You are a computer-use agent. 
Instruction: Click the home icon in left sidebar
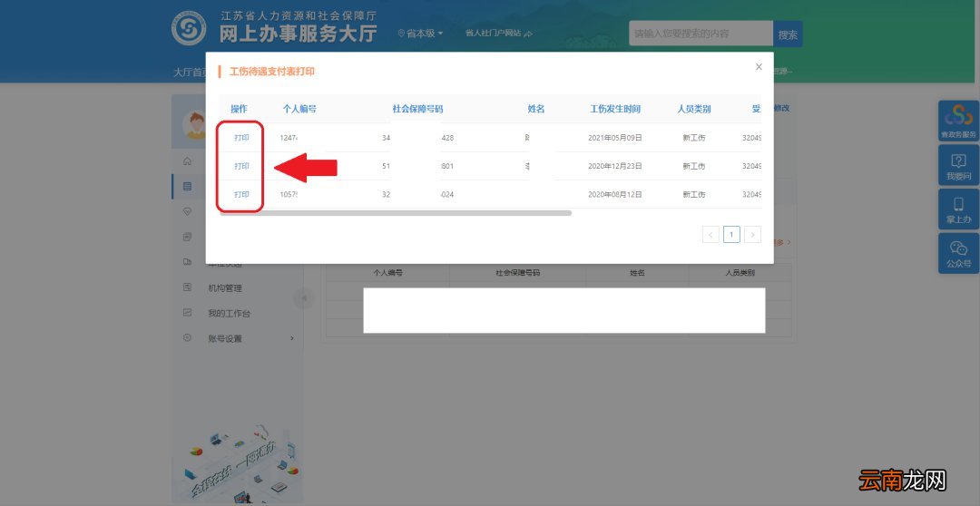point(187,161)
